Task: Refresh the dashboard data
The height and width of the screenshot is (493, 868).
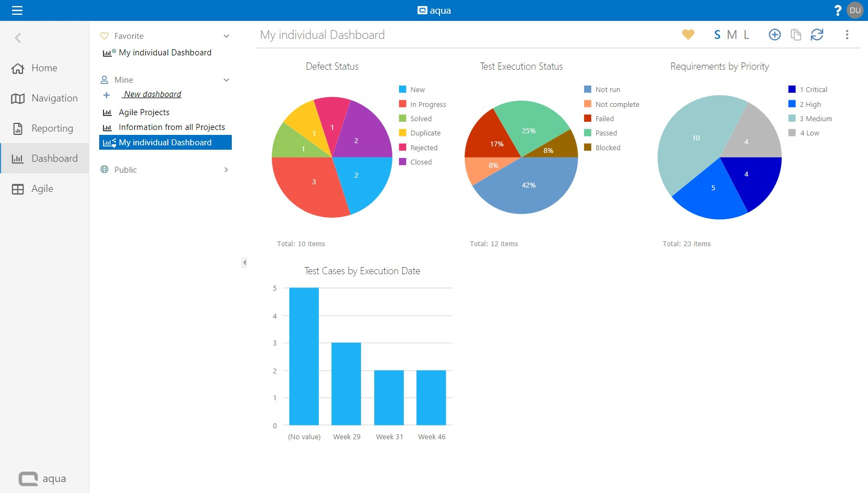Action: [817, 35]
